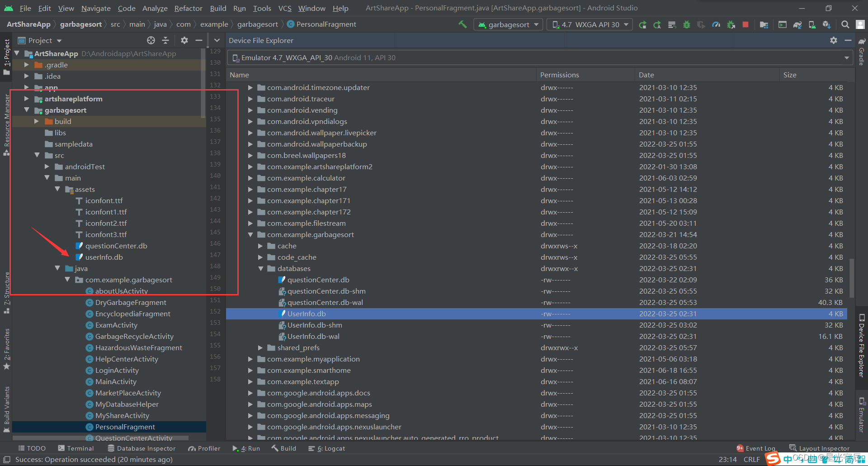Collapse the assets folder in Project tree
868x466 pixels.
(x=57, y=189)
